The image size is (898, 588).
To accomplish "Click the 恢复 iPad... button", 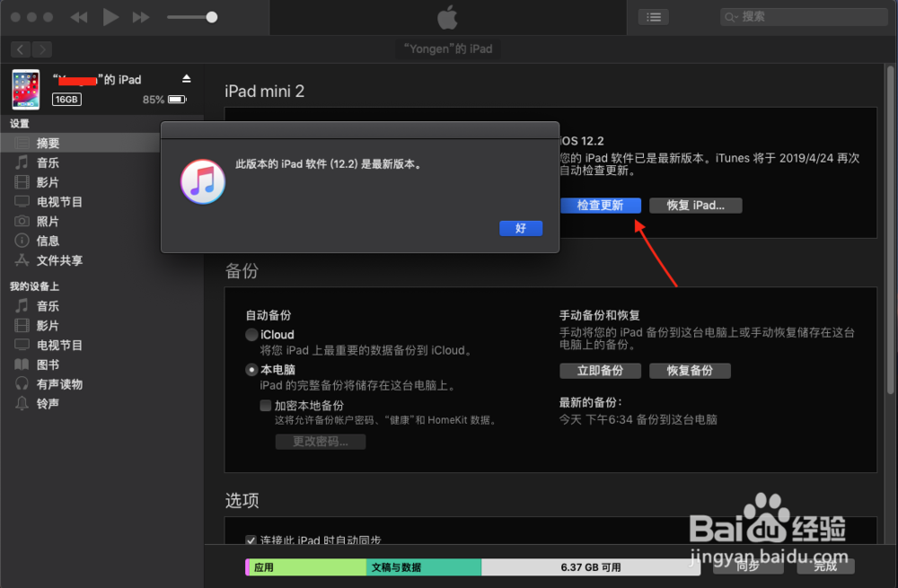I will click(x=695, y=206).
